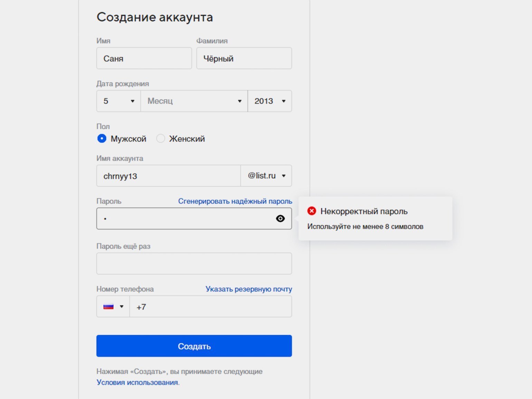The width and height of the screenshot is (532, 399).
Task: Focus the phone number field with +7
Action: (211, 306)
